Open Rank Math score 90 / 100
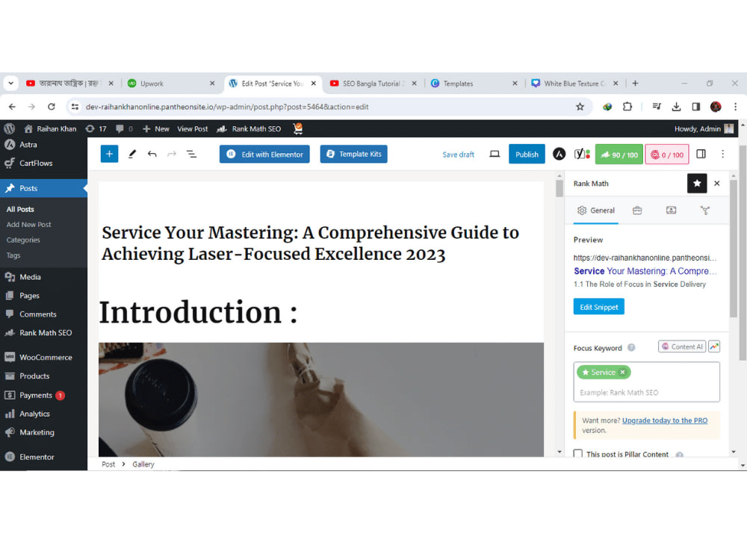 tap(619, 155)
